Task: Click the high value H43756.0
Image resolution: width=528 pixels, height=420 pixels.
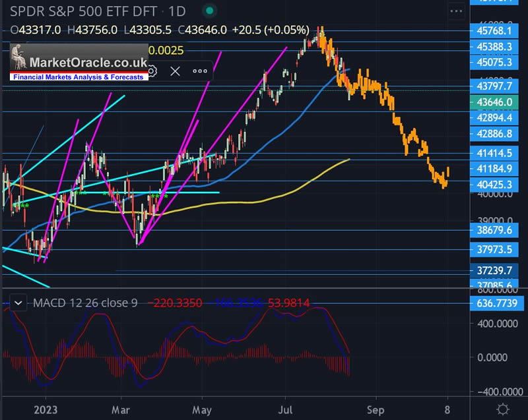Action: 92,30
